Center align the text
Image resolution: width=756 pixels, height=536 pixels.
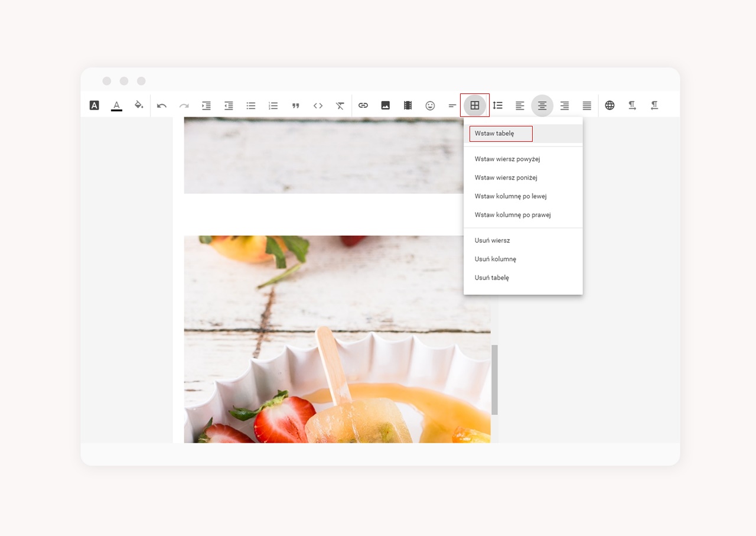point(542,106)
